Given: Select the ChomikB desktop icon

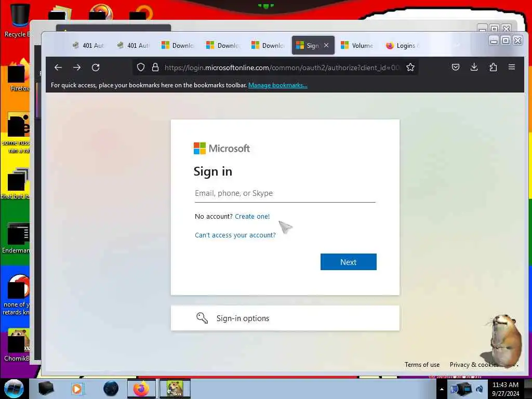Looking at the screenshot, I should click(17, 345).
